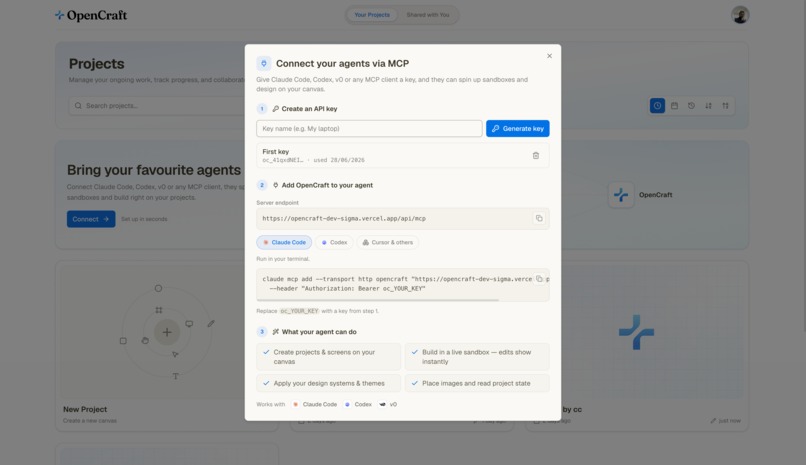Select the history sort icon
Viewport: 806px width, 465px height.
point(691,106)
